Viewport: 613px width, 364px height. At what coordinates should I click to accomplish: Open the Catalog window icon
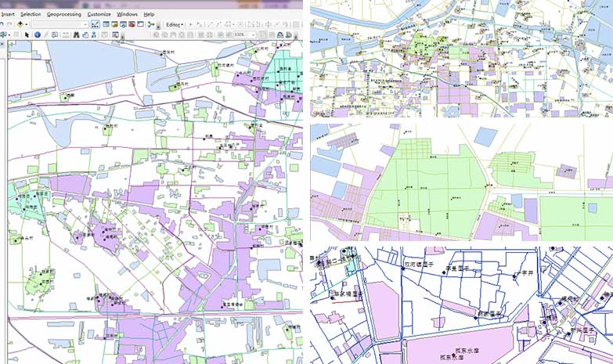click(x=116, y=24)
